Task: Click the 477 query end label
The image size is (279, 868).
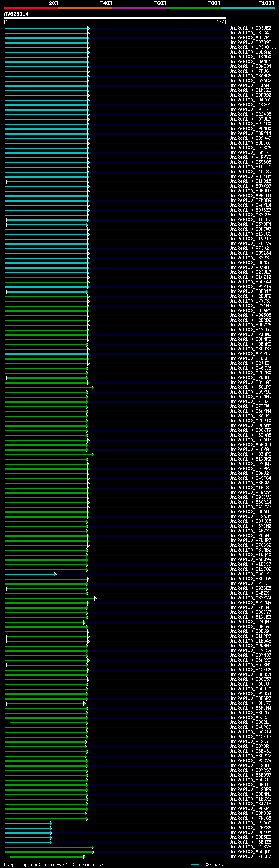Action: click(220, 21)
